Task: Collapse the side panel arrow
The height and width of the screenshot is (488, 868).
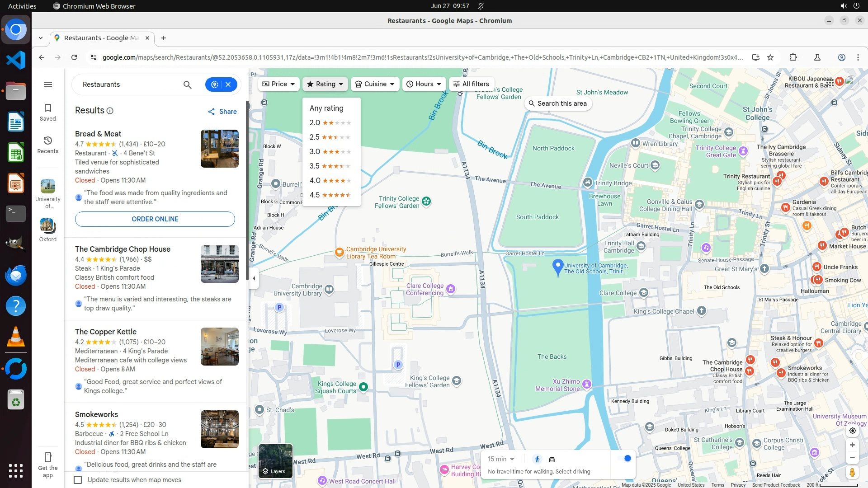Action: pyautogui.click(x=254, y=278)
